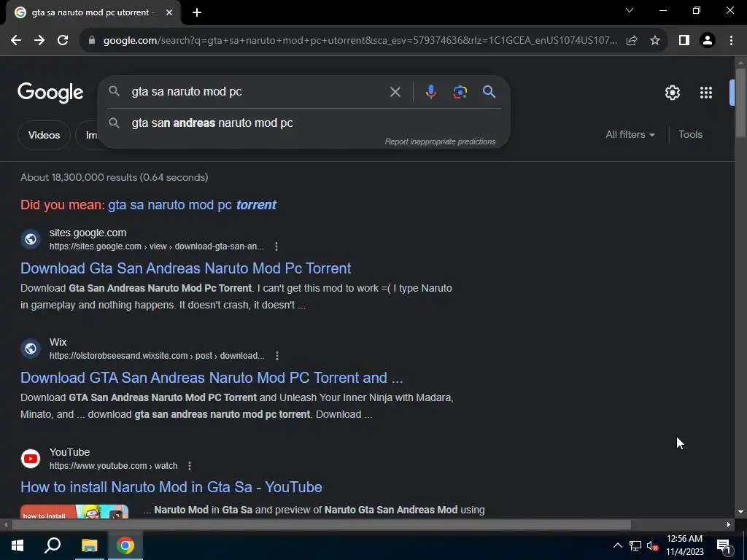Search by image with Google Lens

click(x=460, y=92)
